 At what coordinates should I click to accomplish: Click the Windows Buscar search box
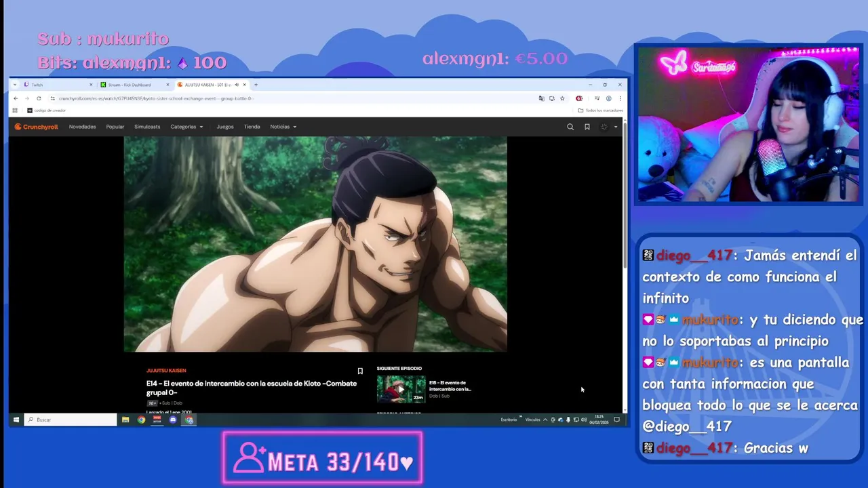tap(71, 420)
